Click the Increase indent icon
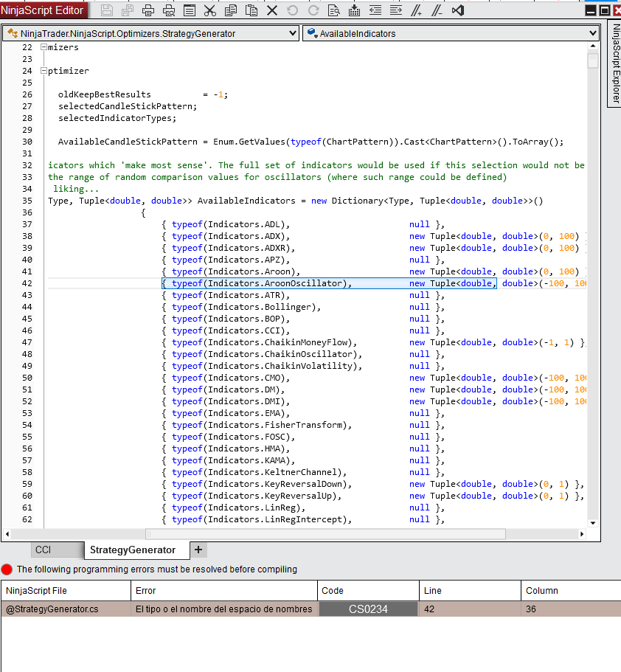The width and height of the screenshot is (621, 672). tap(396, 10)
